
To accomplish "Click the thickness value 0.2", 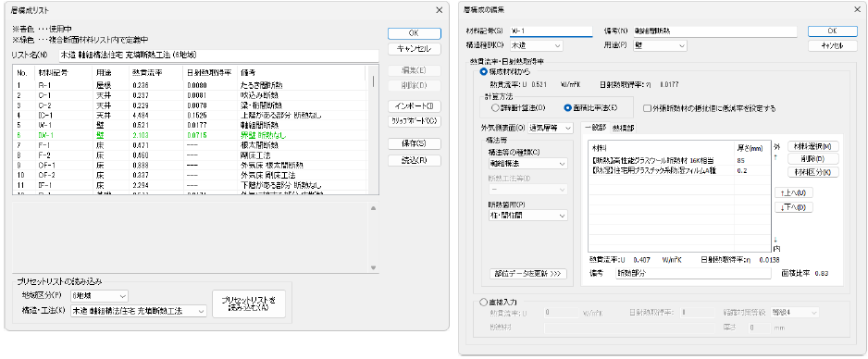I will pyautogui.click(x=742, y=170).
